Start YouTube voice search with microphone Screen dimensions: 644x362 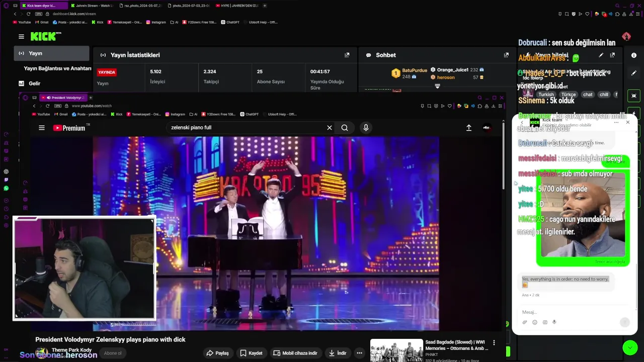(x=366, y=128)
